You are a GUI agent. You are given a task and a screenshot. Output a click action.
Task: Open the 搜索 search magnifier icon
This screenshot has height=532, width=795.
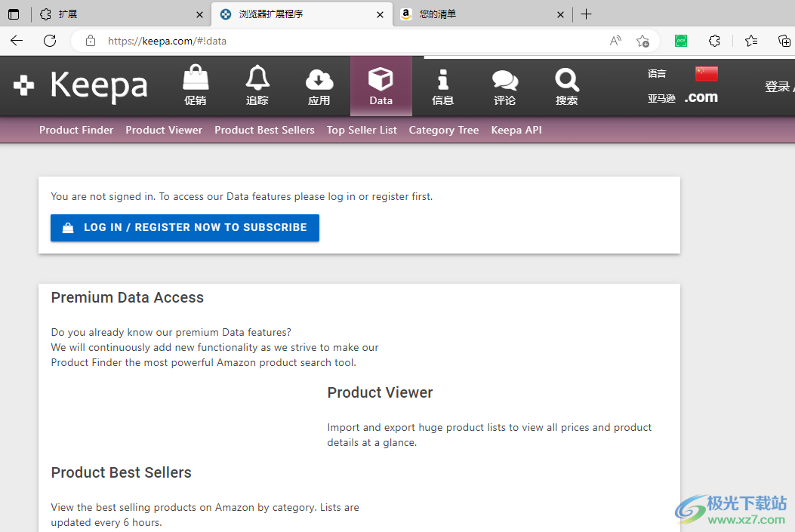pyautogui.click(x=566, y=86)
